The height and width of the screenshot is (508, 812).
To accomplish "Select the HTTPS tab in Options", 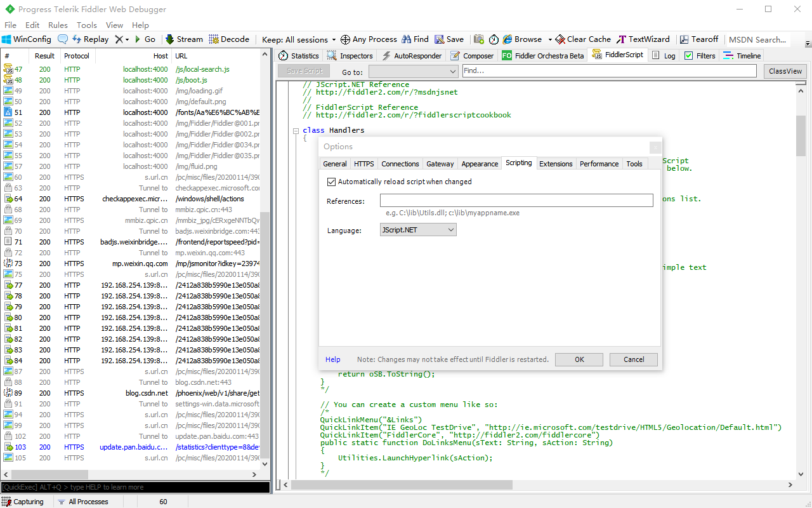I will point(364,164).
